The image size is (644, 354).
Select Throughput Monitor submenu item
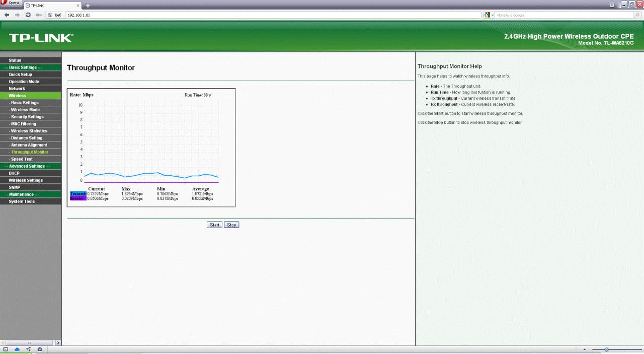31,152
